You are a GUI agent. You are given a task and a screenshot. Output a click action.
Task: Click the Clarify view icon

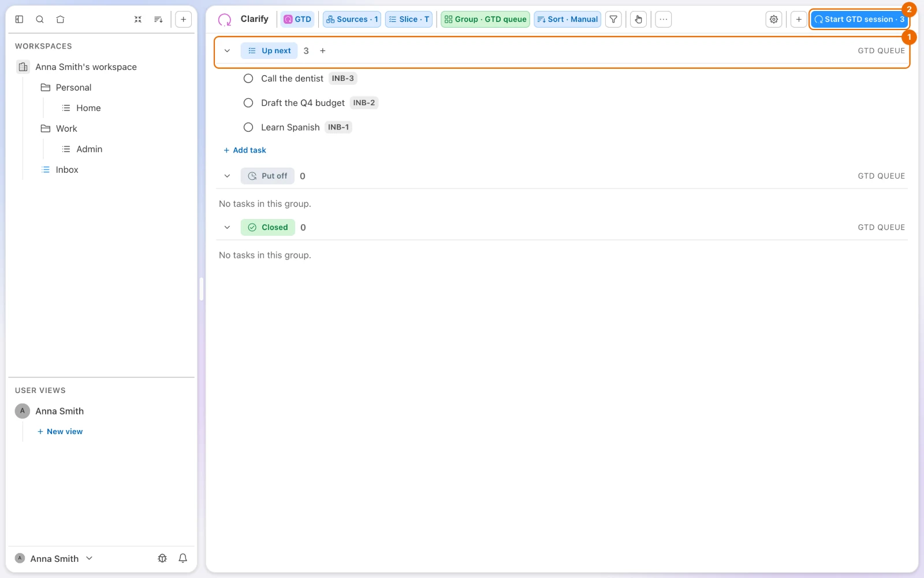(225, 20)
